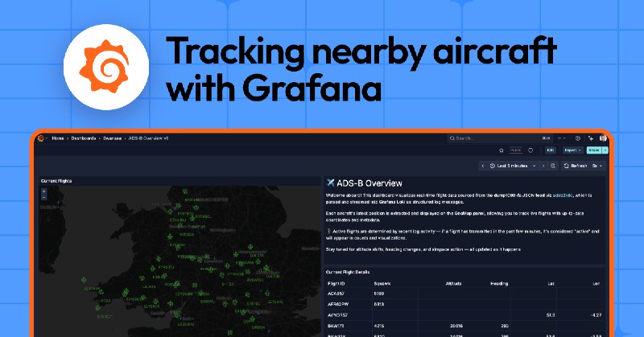The width and height of the screenshot is (644, 337).
Task: Open the adsb2loki link in the description
Action: pyautogui.click(x=562, y=195)
